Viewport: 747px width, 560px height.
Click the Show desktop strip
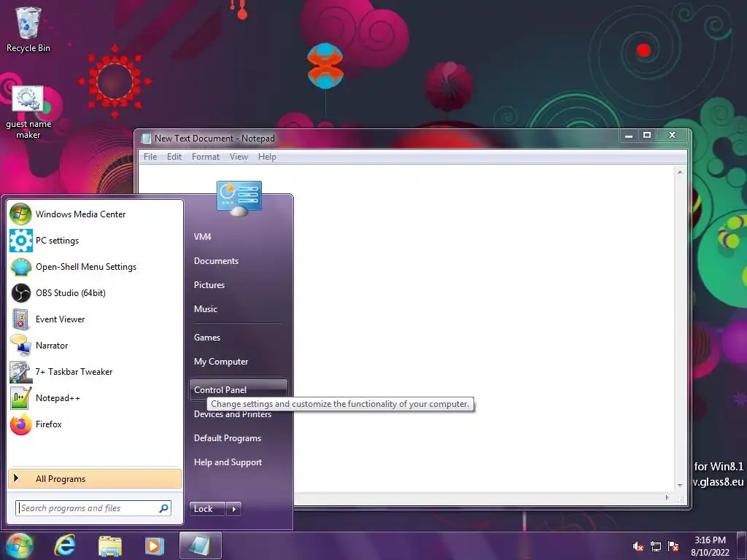[x=741, y=546]
